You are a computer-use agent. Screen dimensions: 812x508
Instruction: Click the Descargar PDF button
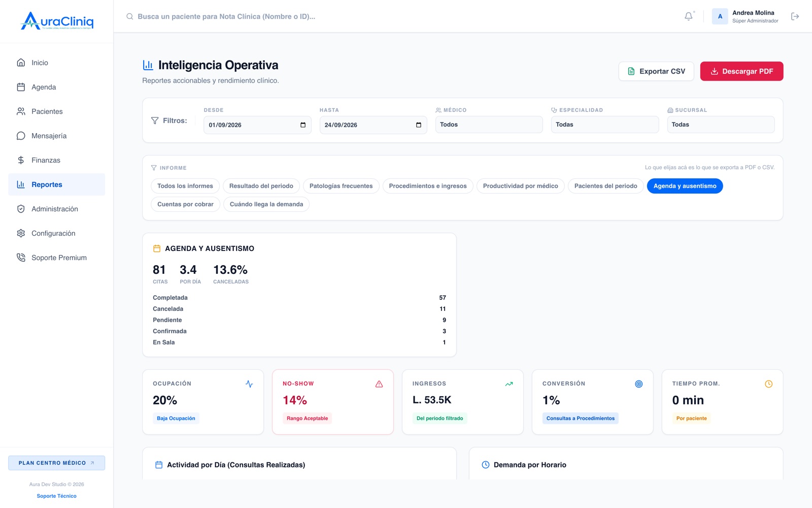pos(742,71)
